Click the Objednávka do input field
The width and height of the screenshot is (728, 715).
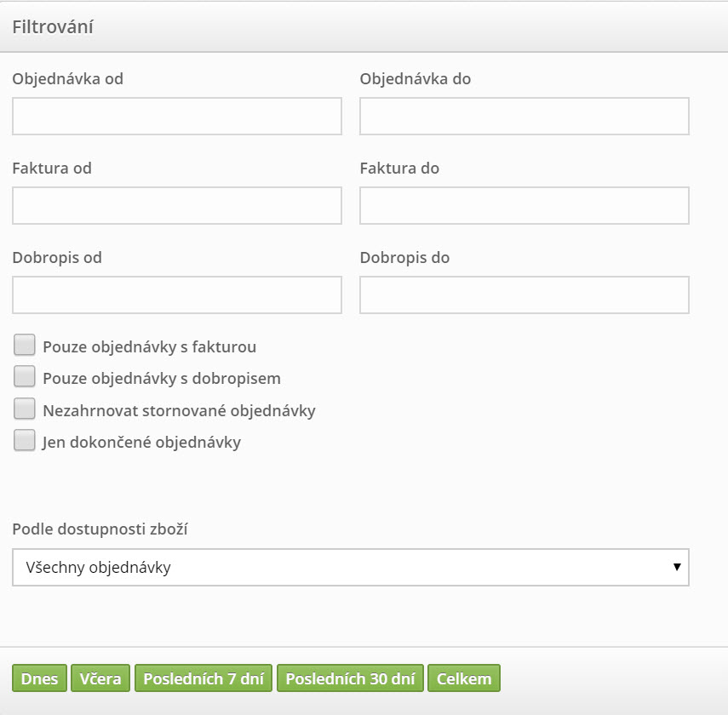click(525, 116)
